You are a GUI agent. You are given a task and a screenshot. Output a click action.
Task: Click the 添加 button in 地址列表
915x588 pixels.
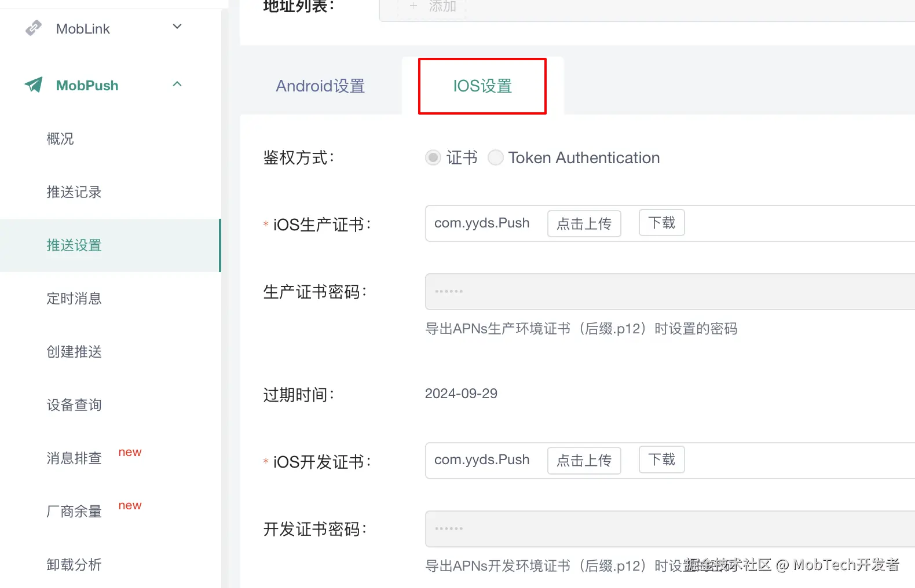(x=432, y=6)
